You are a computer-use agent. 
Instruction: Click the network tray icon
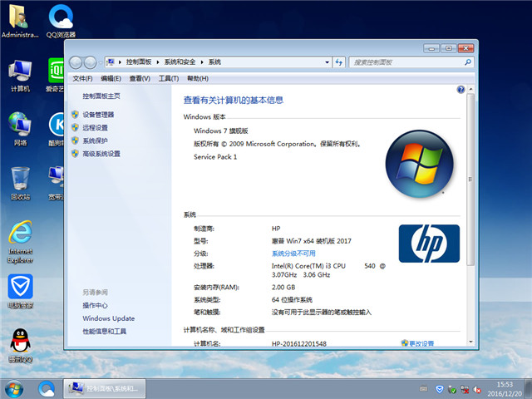click(465, 389)
